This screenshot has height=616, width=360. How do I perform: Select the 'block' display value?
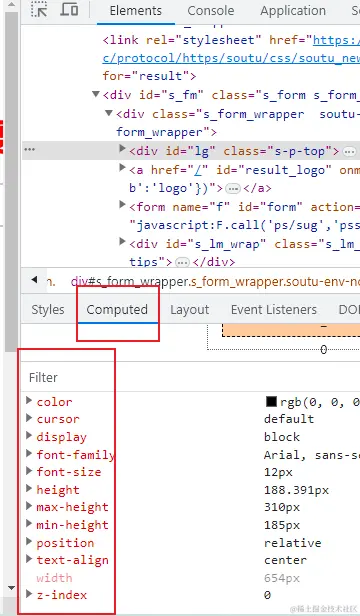282,437
